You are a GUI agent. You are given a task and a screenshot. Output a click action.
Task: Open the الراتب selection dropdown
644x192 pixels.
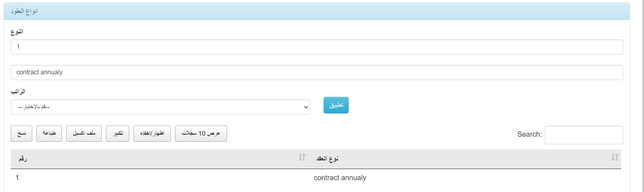[160, 107]
